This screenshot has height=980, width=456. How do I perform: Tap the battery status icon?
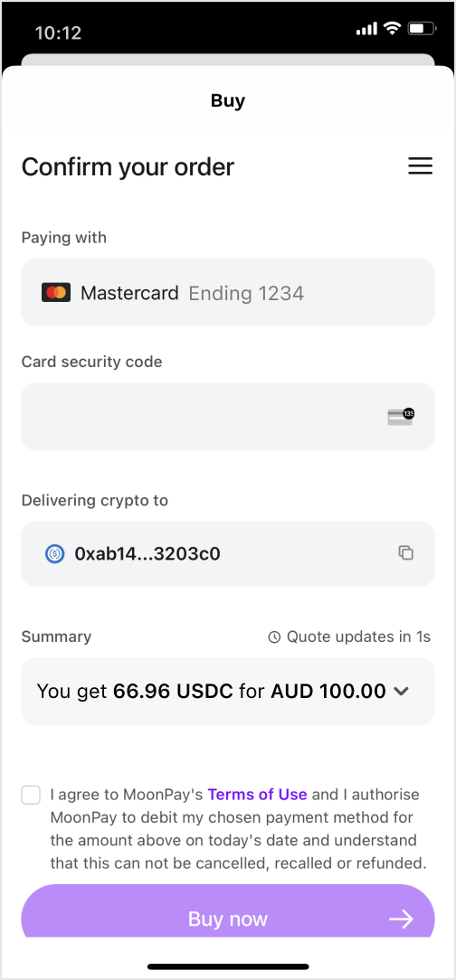pyautogui.click(x=423, y=28)
